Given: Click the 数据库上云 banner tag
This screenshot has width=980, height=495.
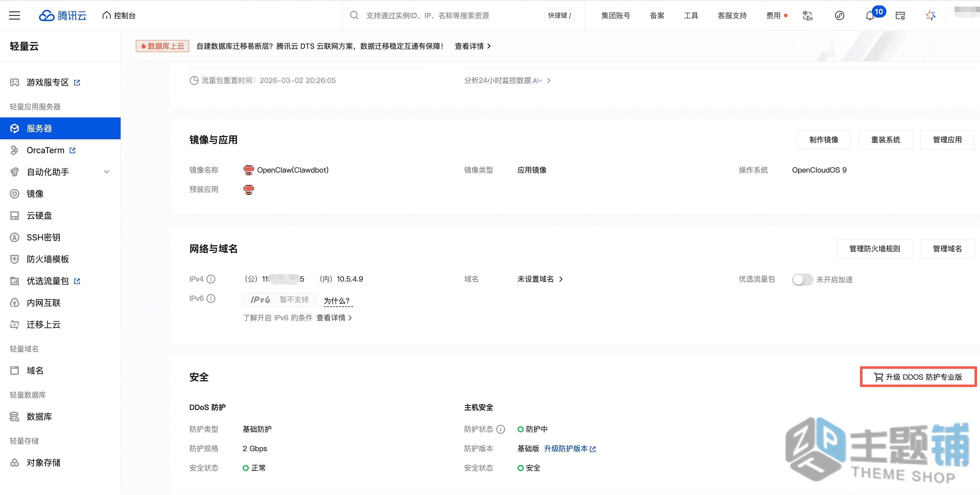Looking at the screenshot, I should (162, 46).
